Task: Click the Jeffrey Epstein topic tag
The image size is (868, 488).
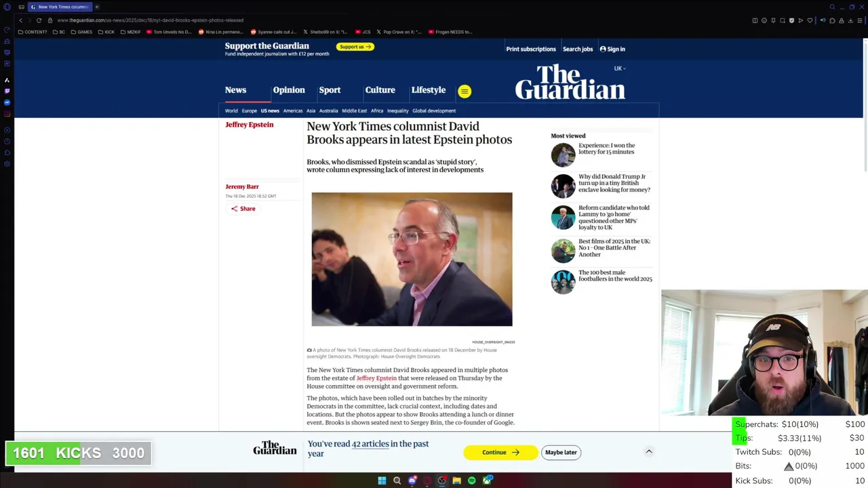Action: tap(250, 125)
